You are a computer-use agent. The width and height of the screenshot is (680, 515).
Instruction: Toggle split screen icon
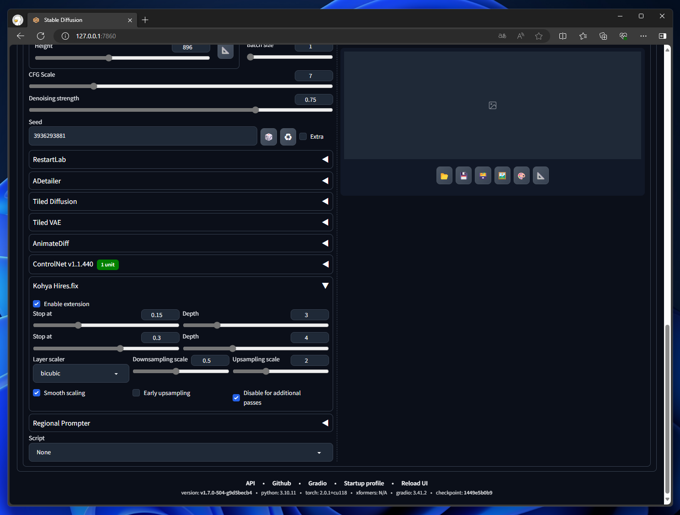(x=562, y=36)
